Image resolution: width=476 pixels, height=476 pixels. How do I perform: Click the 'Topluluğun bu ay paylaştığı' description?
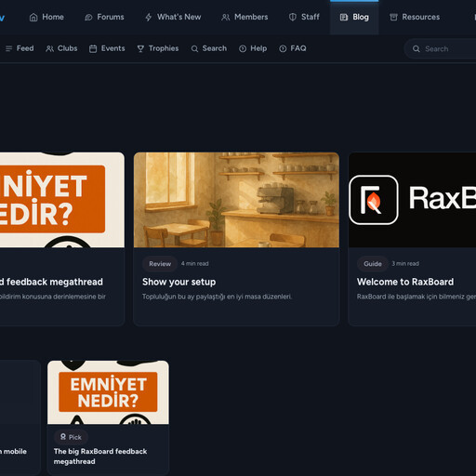(217, 297)
